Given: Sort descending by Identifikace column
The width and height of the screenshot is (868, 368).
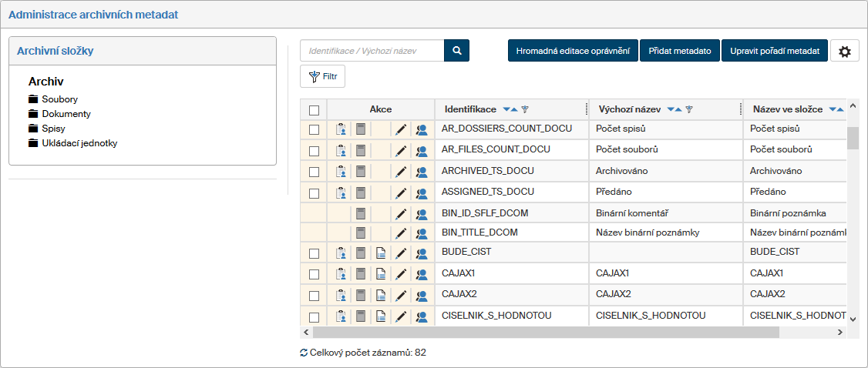Looking at the screenshot, I should coord(506,110).
